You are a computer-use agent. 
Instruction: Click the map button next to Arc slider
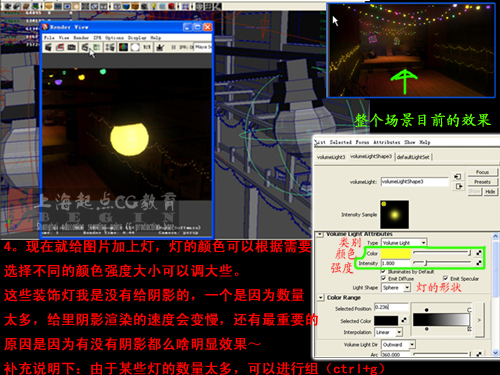(x=479, y=354)
